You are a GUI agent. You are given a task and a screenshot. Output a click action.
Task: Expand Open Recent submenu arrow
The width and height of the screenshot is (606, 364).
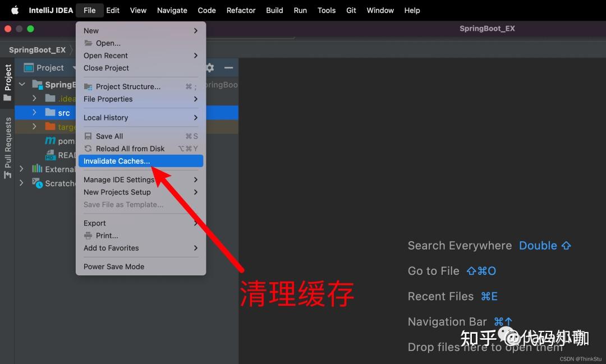[x=196, y=56]
